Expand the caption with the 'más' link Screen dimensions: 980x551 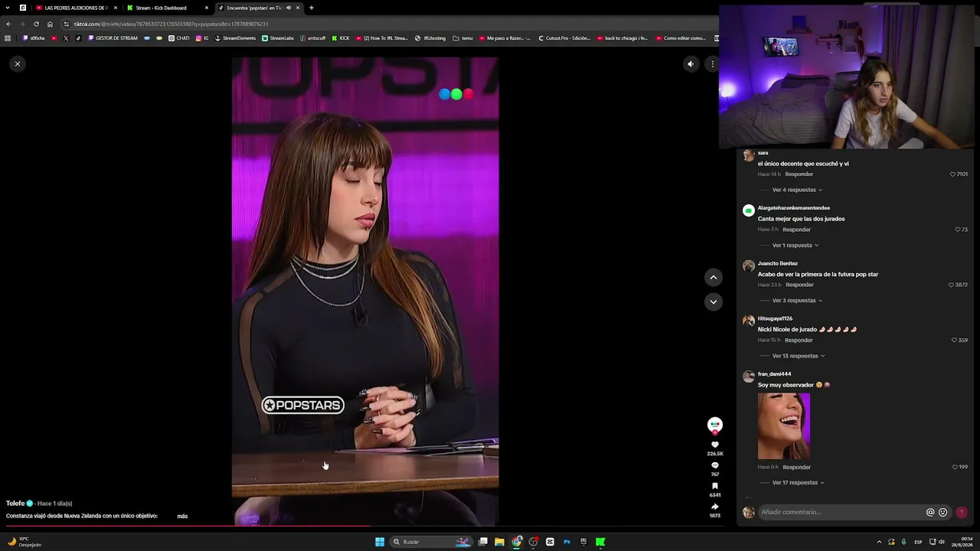click(182, 516)
